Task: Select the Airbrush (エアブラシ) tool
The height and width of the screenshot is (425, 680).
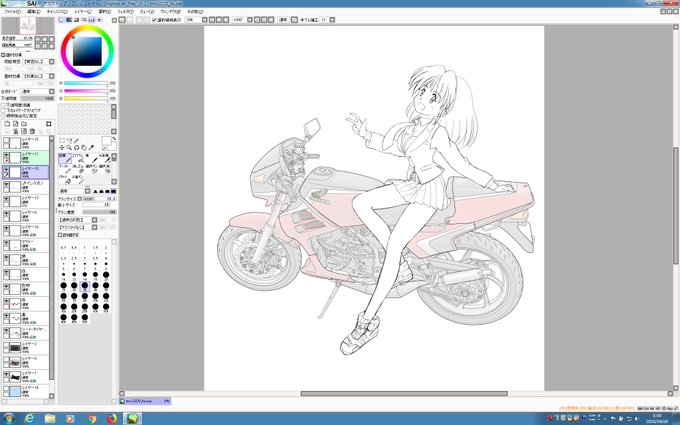Action: point(78,158)
